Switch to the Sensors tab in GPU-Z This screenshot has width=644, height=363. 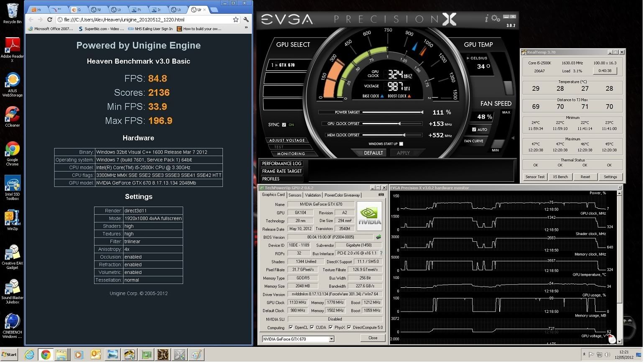295,195
